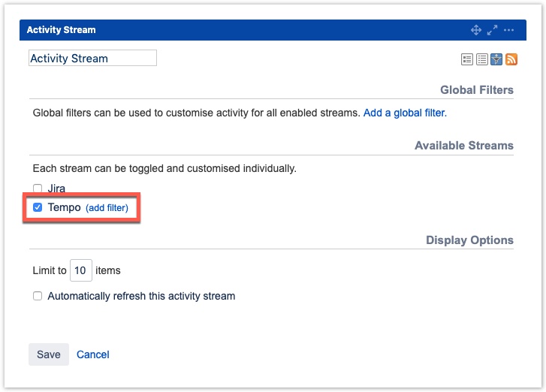Enable automatically refresh this activity stream
546x392 pixels.
coord(38,296)
